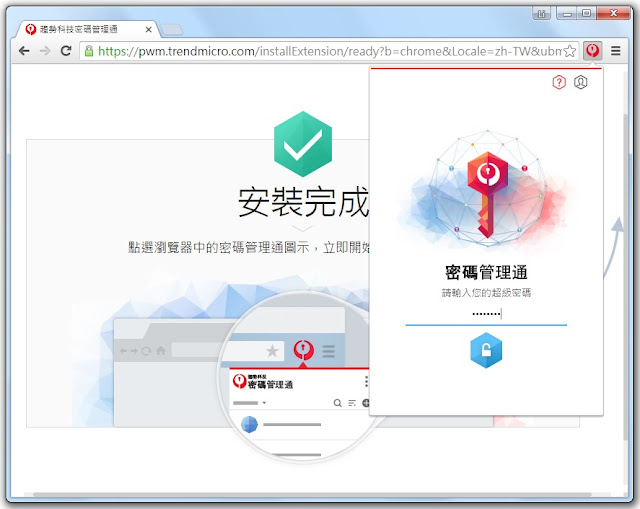Click the '安裝完成' heading text
The width and height of the screenshot is (640, 509).
(x=303, y=202)
